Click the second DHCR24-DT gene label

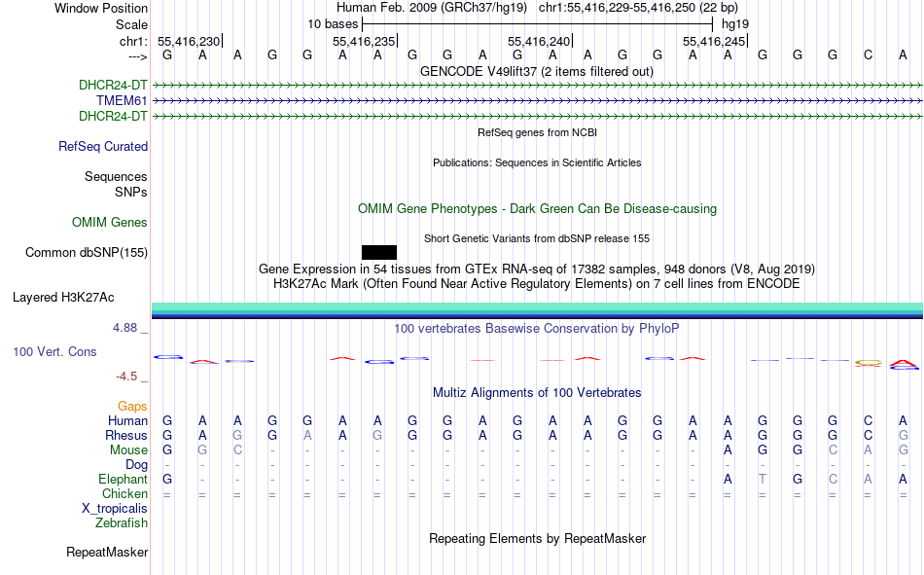113,116
